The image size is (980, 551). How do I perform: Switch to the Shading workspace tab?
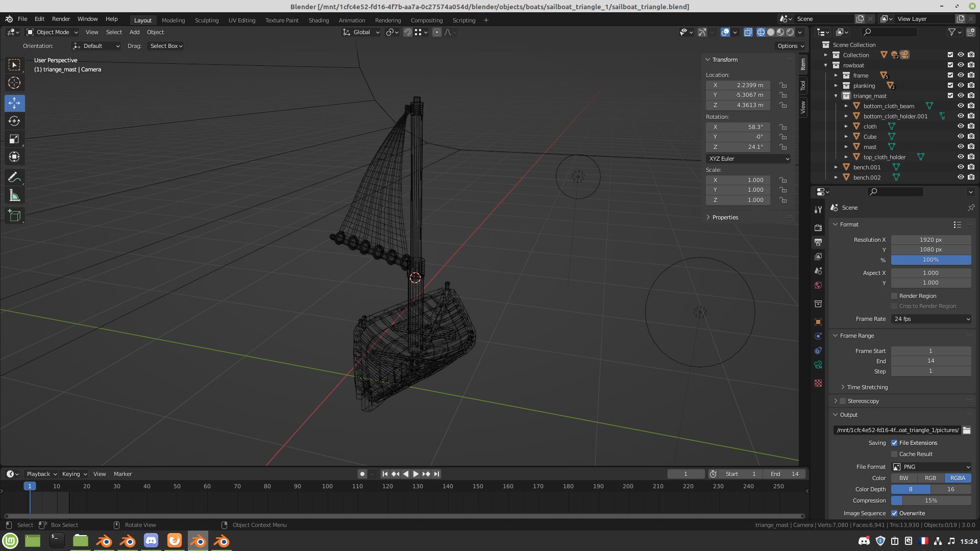tap(318, 20)
